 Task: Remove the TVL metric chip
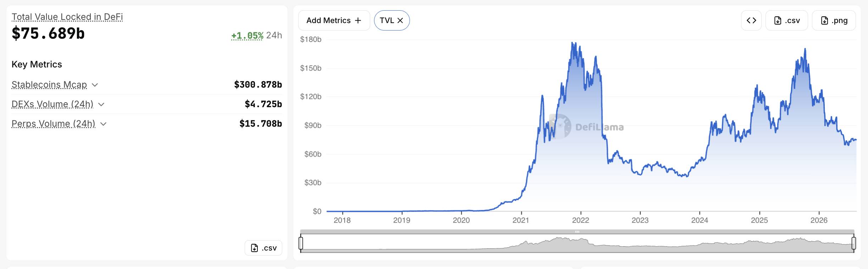(400, 21)
